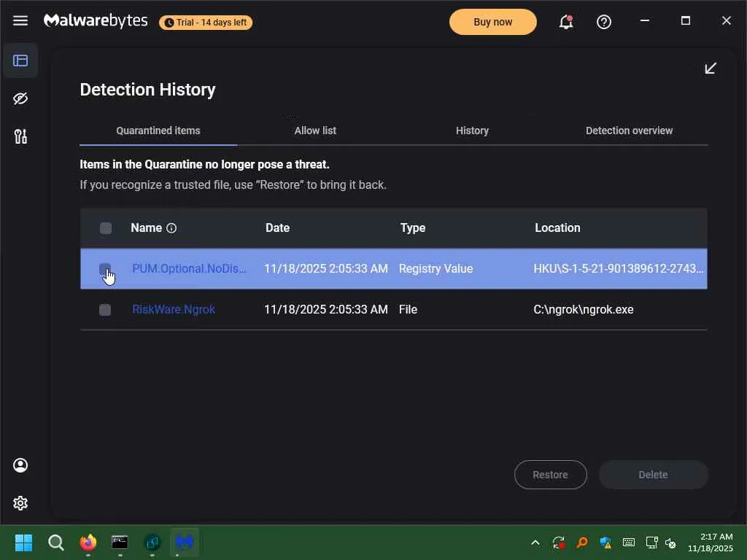Image resolution: width=747 pixels, height=560 pixels.
Task: Open the clock showing 2:17 AM
Action: tap(710, 542)
